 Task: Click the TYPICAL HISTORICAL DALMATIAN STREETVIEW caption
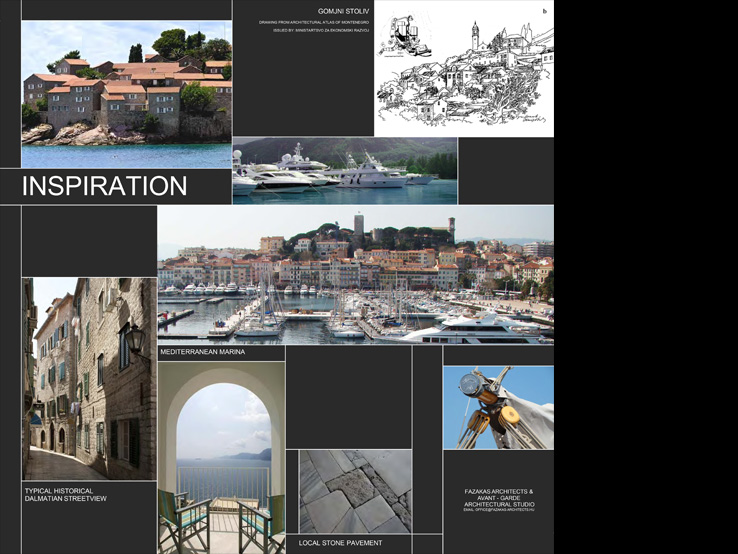(66, 494)
